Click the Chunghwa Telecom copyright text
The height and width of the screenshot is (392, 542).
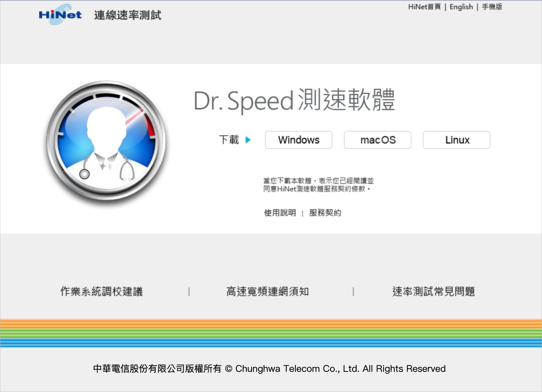tap(269, 369)
